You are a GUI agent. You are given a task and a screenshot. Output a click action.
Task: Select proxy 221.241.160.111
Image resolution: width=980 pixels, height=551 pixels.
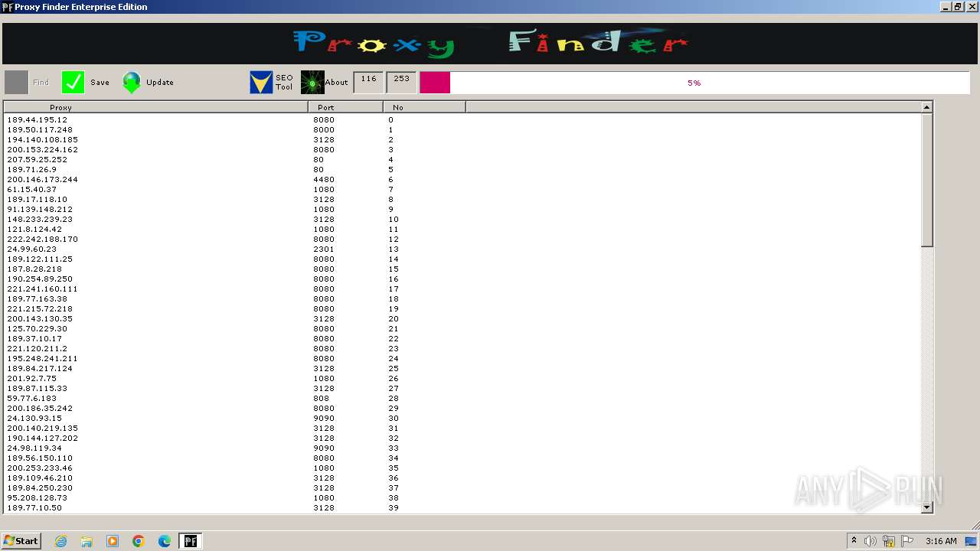pos(42,289)
